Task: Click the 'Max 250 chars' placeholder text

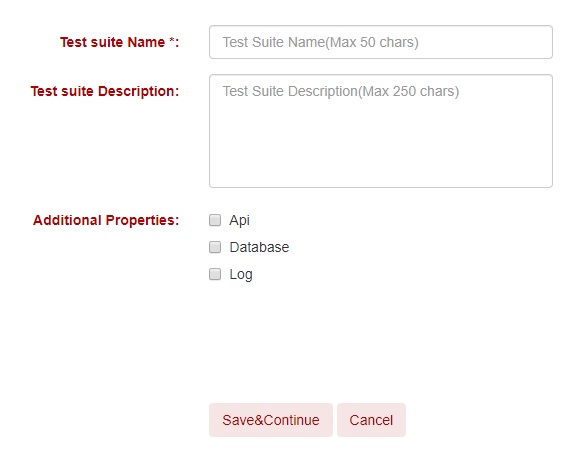Action: 409,91
